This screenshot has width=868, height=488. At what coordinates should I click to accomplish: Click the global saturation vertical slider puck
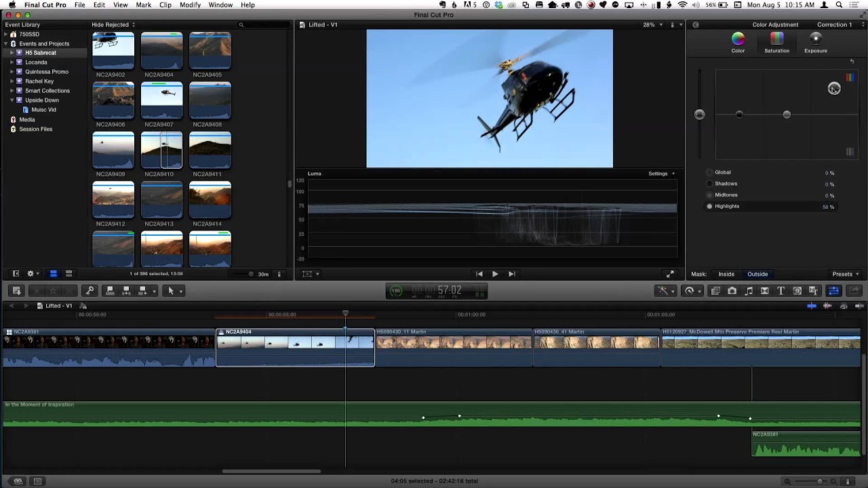[700, 115]
